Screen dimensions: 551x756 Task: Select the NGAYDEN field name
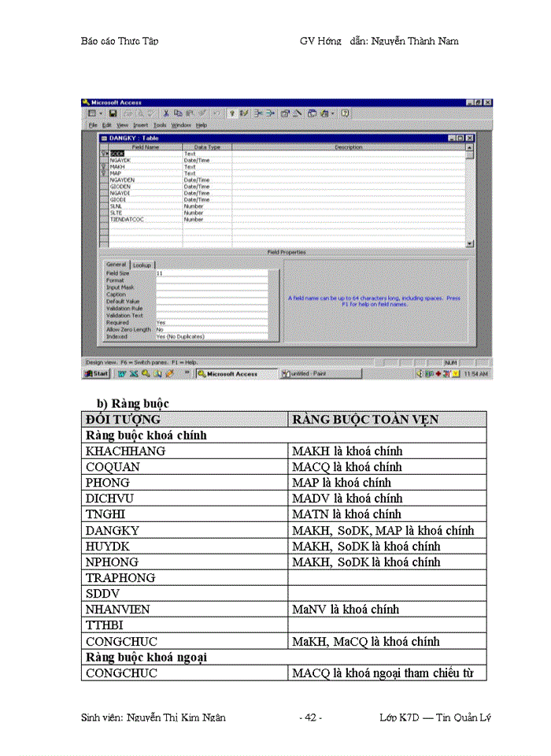122,180
